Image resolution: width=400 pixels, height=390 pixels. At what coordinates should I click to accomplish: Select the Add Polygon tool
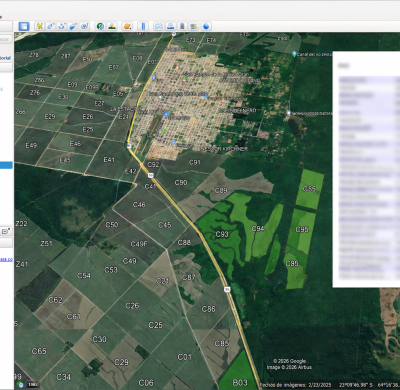(x=51, y=26)
